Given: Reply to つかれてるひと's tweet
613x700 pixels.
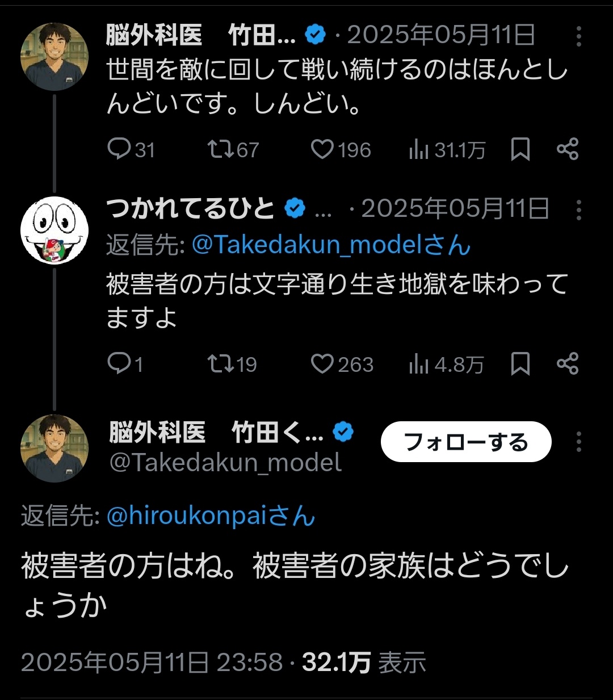Looking at the screenshot, I should pos(119,364).
